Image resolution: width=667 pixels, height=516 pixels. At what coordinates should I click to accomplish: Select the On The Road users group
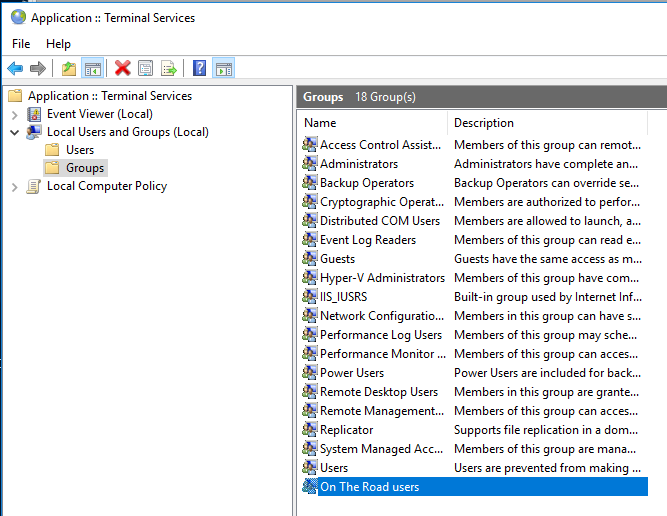point(369,487)
